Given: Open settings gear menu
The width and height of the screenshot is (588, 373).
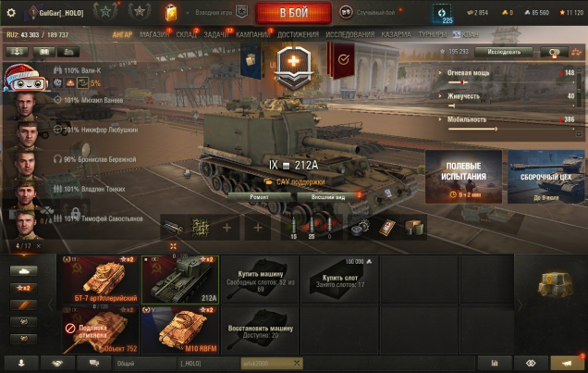Looking at the screenshot, I should [11, 13].
